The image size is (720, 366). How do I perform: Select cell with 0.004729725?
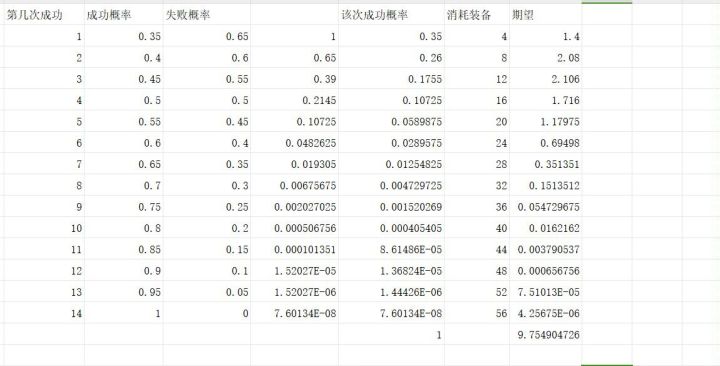391,186
